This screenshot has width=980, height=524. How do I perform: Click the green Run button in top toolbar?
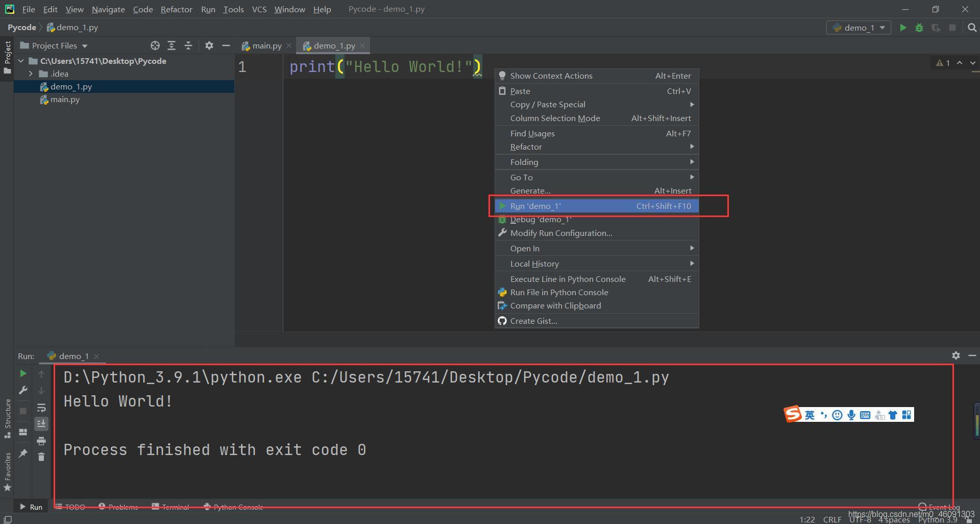point(903,28)
